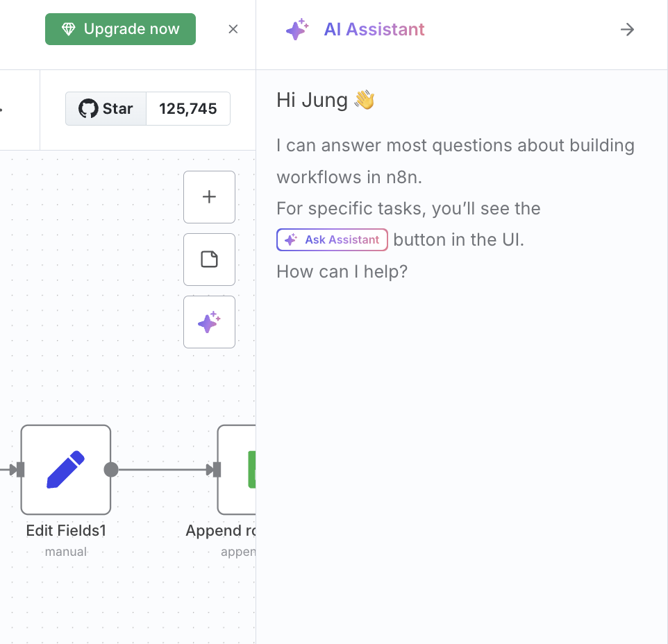Dismiss the upgrade banner with the X

[233, 29]
